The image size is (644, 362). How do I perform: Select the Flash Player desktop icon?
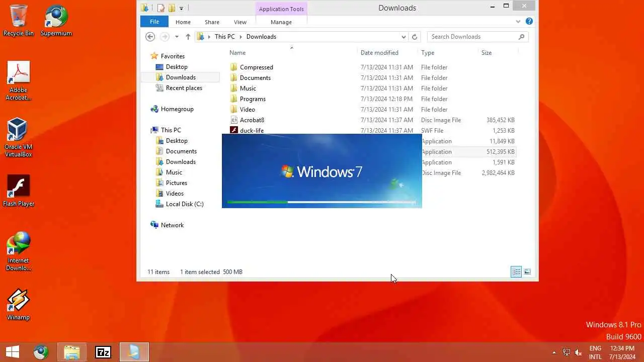pos(19,191)
